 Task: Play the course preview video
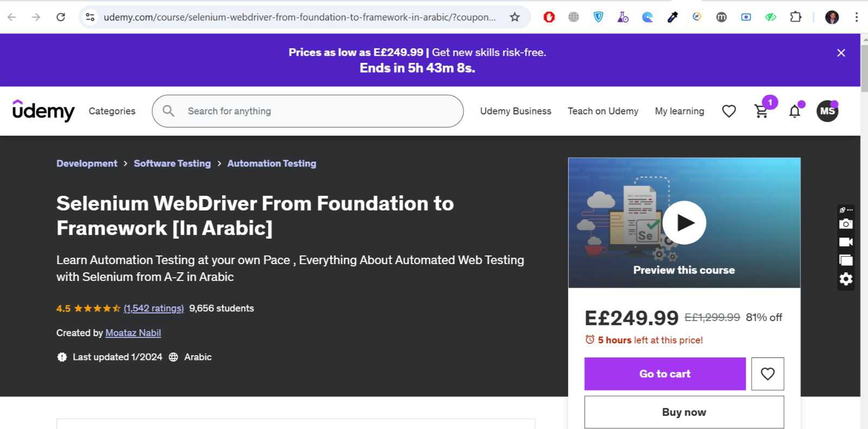coord(684,222)
